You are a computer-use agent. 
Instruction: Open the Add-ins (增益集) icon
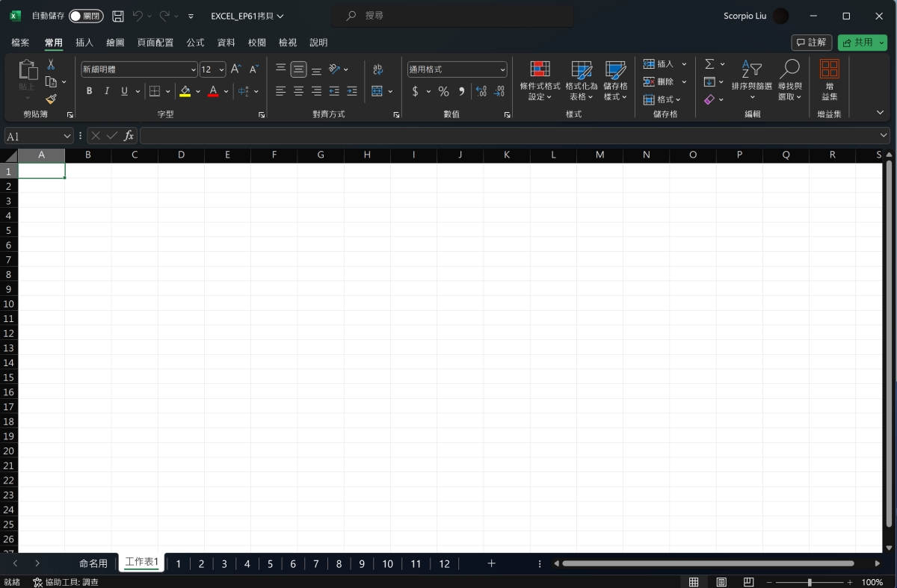pos(829,81)
